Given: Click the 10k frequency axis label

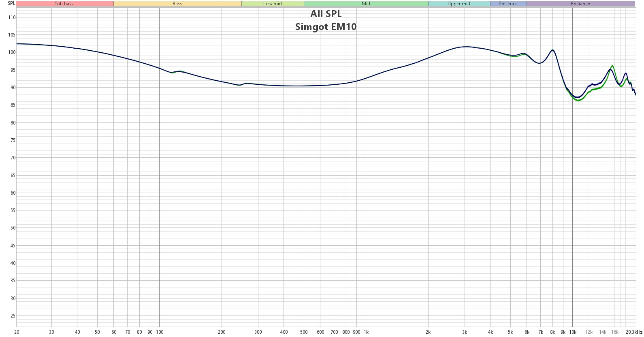Looking at the screenshot, I should pyautogui.click(x=573, y=332).
